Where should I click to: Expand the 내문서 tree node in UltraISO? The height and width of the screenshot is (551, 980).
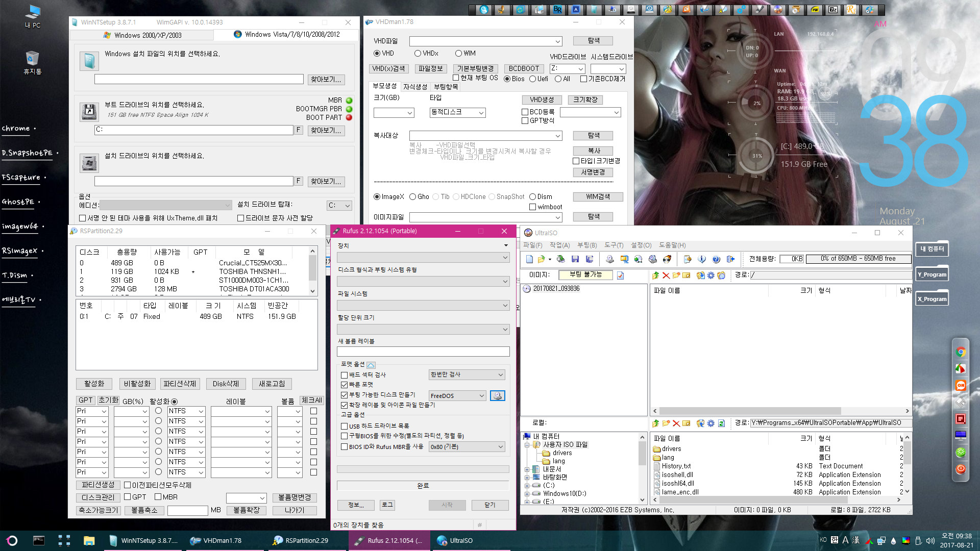point(527,469)
